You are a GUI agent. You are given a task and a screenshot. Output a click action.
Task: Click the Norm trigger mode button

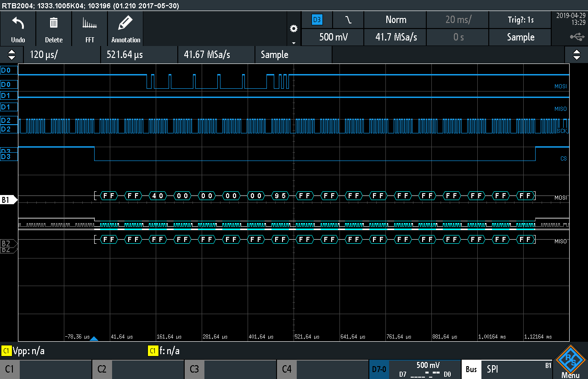[396, 20]
